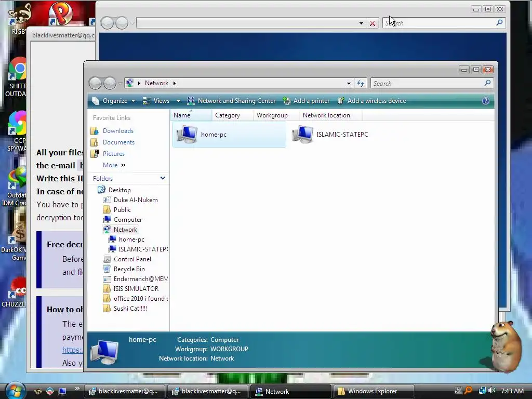Screen dimensions: 532x399
Task: Click the search magnifier in Network window
Action: click(x=487, y=83)
